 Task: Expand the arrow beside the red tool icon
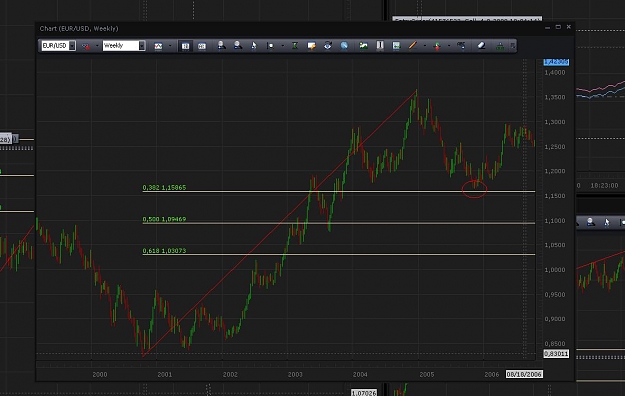(x=97, y=46)
